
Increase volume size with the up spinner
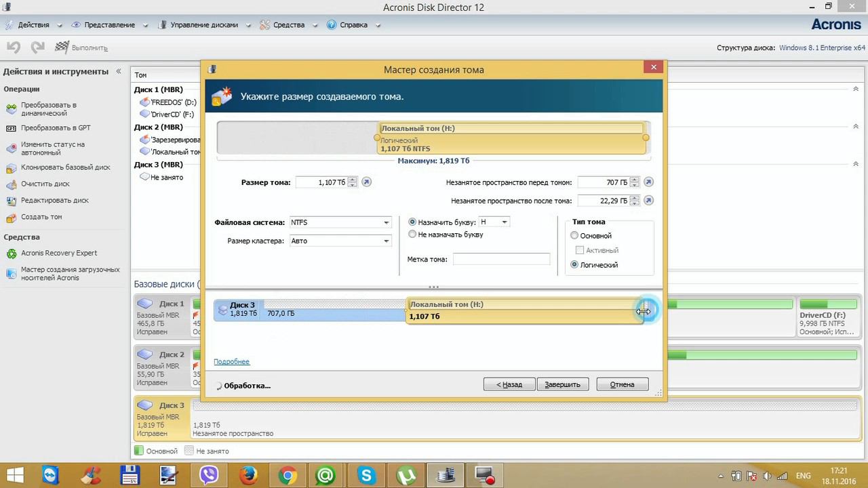(x=353, y=180)
